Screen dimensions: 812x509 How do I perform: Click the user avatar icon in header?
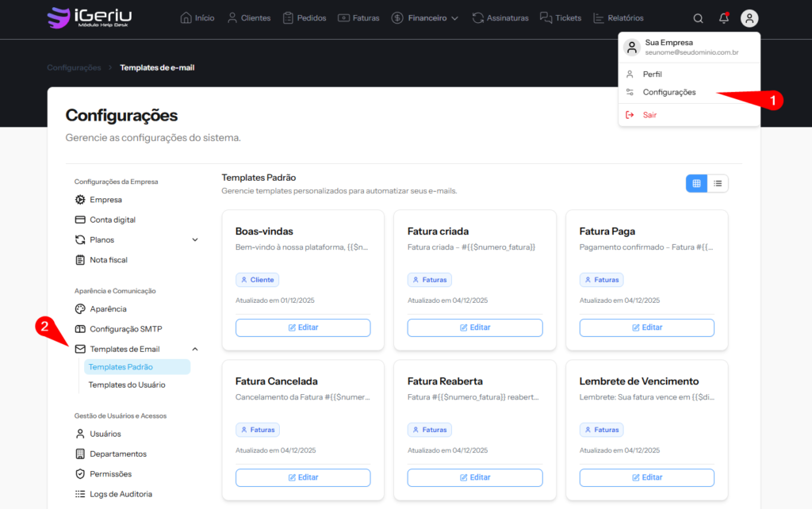[x=749, y=18]
